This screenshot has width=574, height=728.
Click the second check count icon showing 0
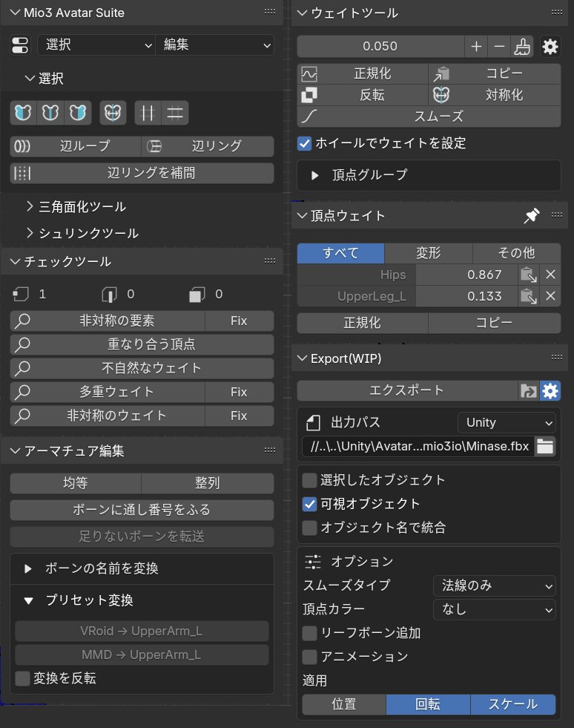109,295
